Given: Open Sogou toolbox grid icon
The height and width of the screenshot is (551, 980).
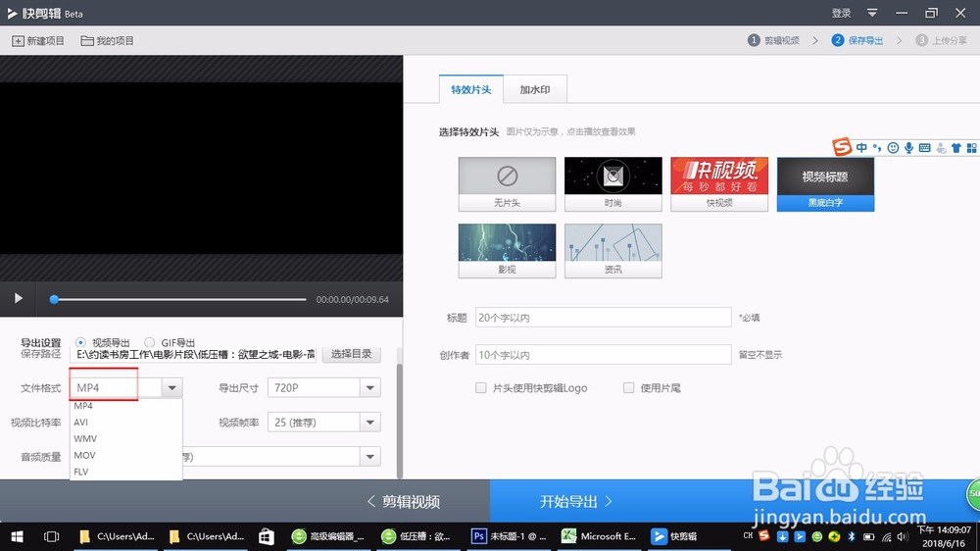Looking at the screenshot, I should coord(971,148).
